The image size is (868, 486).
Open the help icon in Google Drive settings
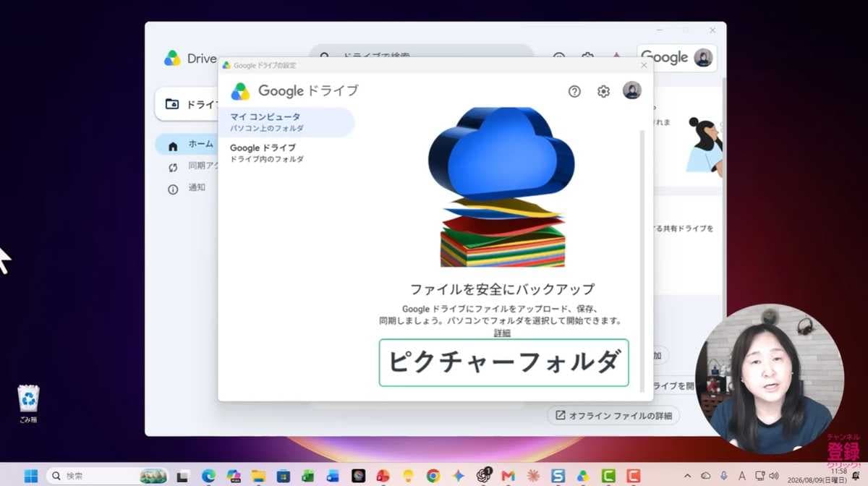[x=574, y=91]
